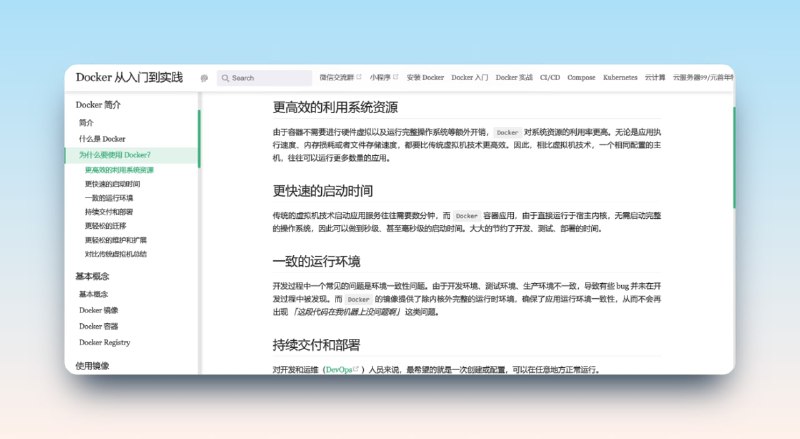The image size is (800, 439).
Task: Open 云服务器99/元首年 nav link
Action: click(x=703, y=78)
